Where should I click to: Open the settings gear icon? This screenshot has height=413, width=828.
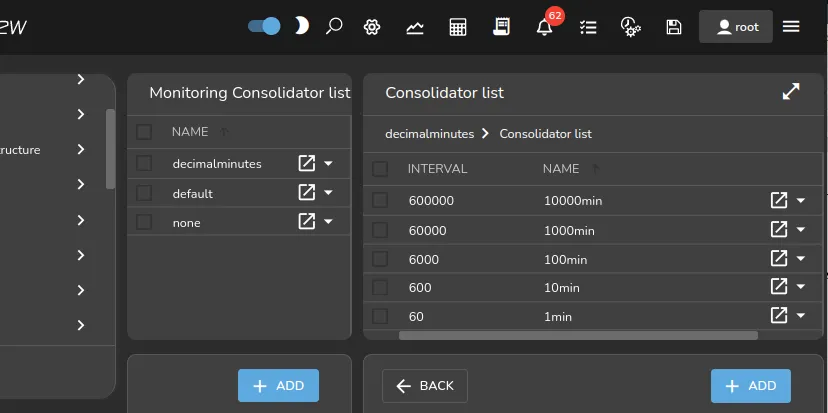pyautogui.click(x=372, y=27)
